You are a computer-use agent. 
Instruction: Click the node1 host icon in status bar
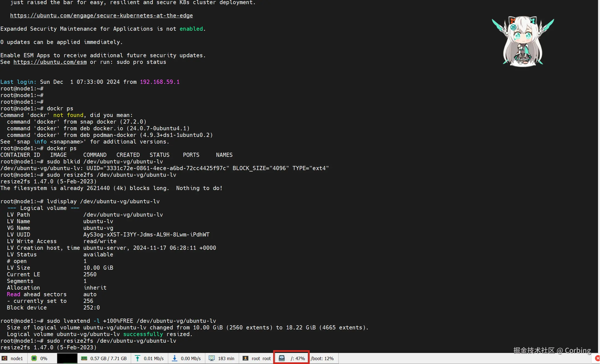tap(5, 358)
